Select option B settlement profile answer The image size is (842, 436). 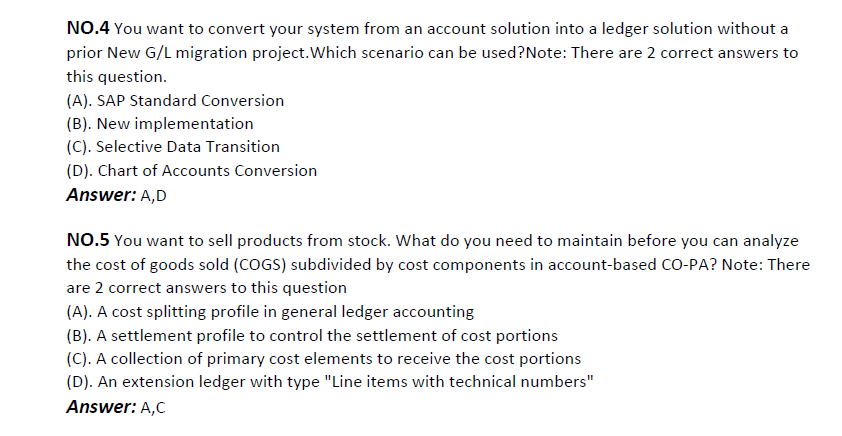[x=312, y=336]
